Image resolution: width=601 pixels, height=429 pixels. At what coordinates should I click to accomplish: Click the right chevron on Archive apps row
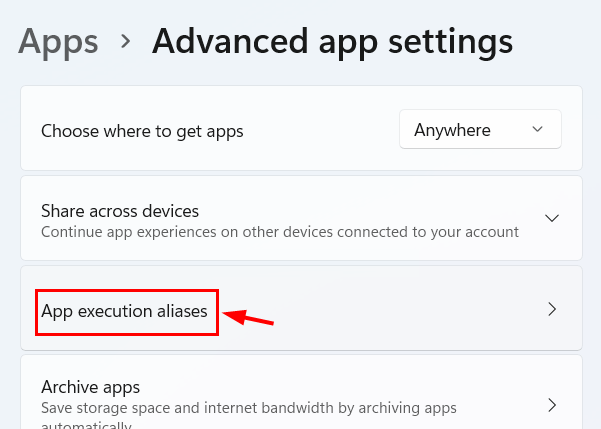(x=552, y=405)
